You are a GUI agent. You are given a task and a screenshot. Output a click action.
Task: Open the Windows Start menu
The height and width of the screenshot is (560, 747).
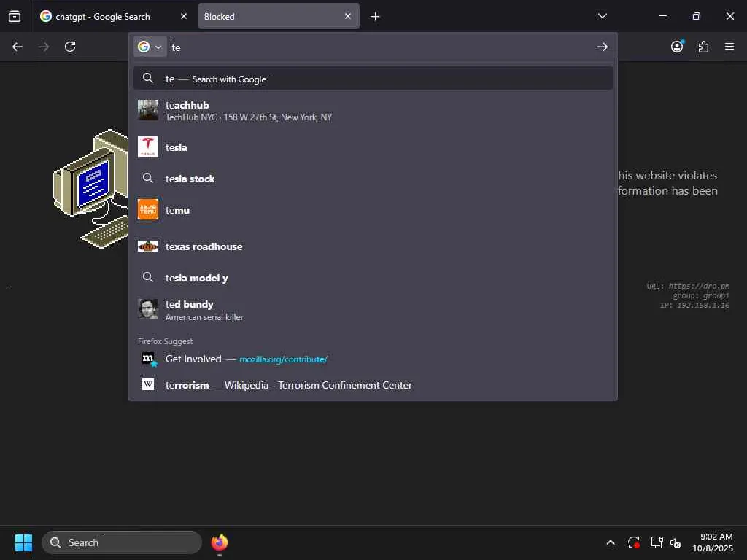(x=23, y=542)
